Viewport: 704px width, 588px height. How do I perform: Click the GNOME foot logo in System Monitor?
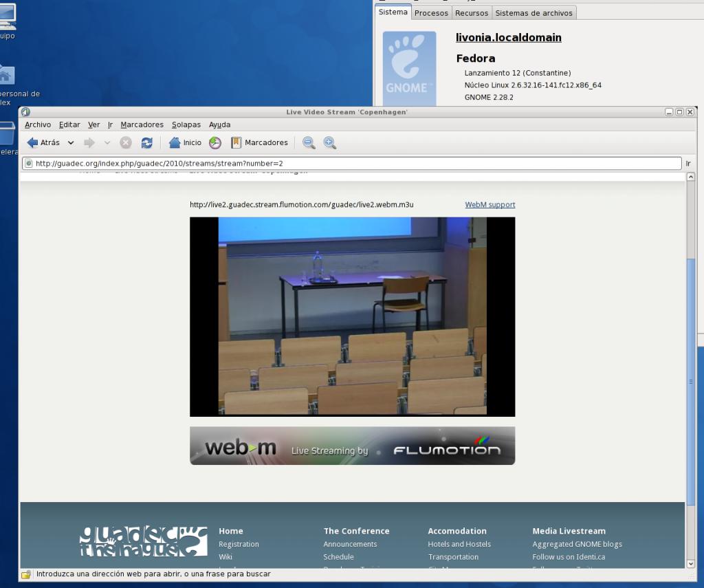pyautogui.click(x=409, y=68)
